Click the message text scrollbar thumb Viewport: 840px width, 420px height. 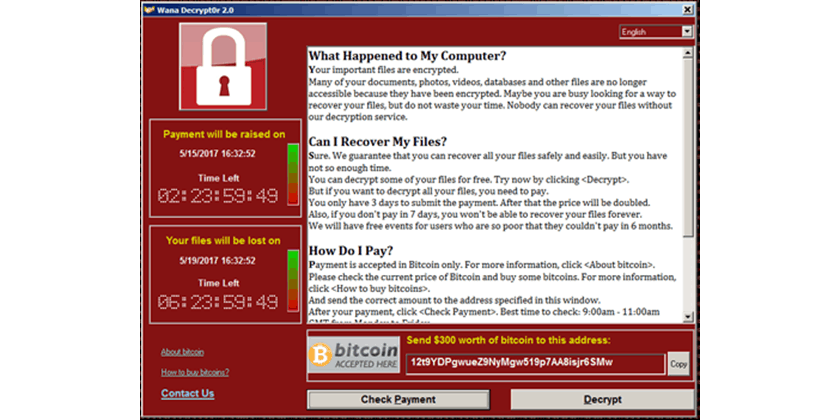(x=688, y=147)
